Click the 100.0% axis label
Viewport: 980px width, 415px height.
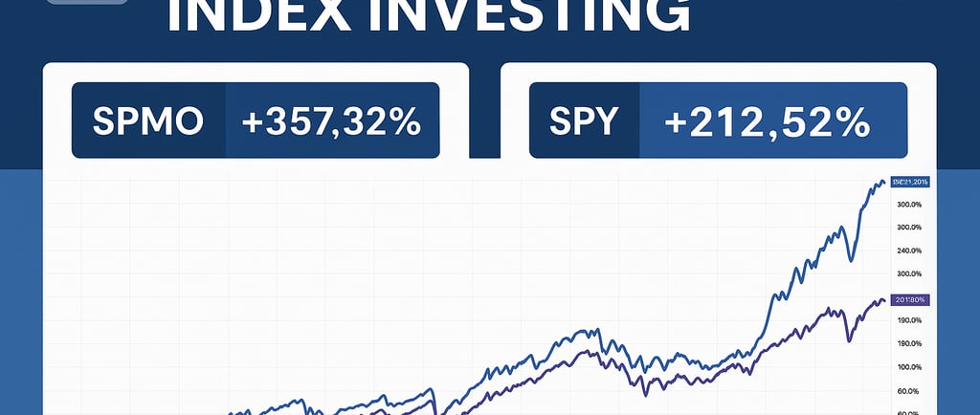[909, 367]
